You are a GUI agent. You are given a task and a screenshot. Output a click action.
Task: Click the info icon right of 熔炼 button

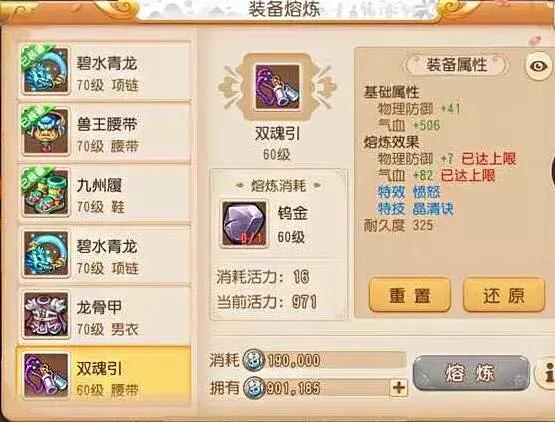point(547,373)
